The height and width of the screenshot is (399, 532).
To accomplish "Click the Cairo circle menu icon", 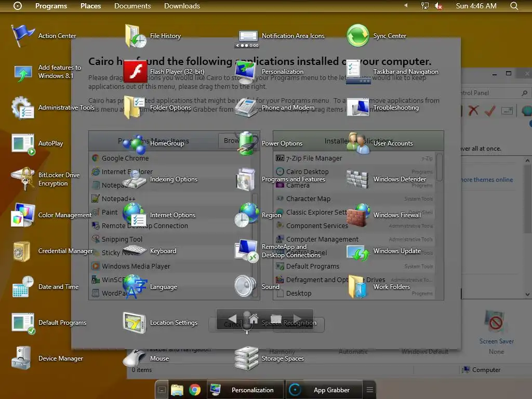I will (17, 6).
